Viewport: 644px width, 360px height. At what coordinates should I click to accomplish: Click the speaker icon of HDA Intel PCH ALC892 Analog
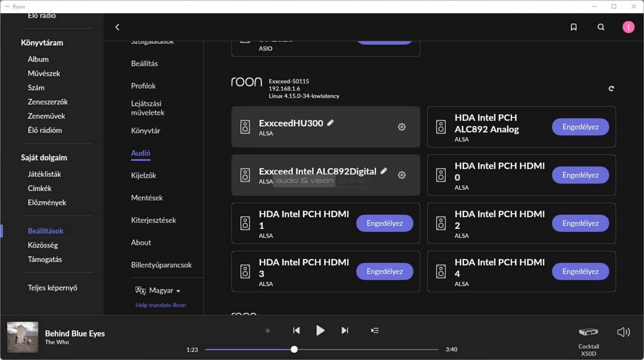441,127
